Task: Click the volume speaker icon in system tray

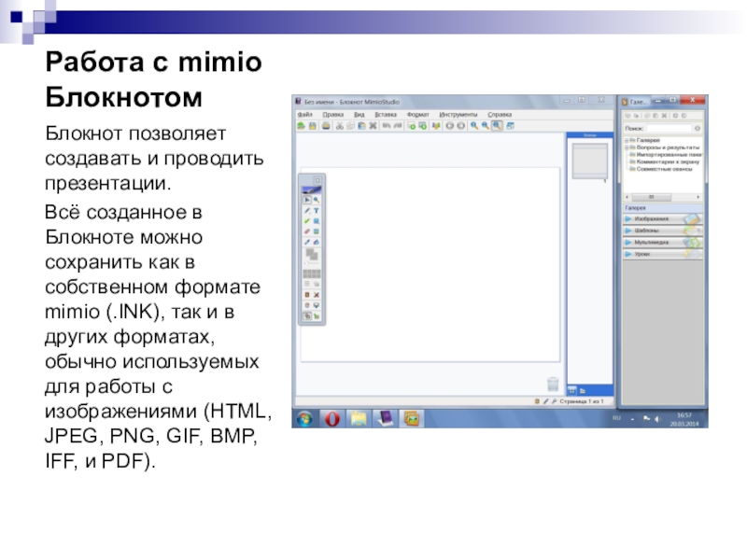Action: click(657, 419)
